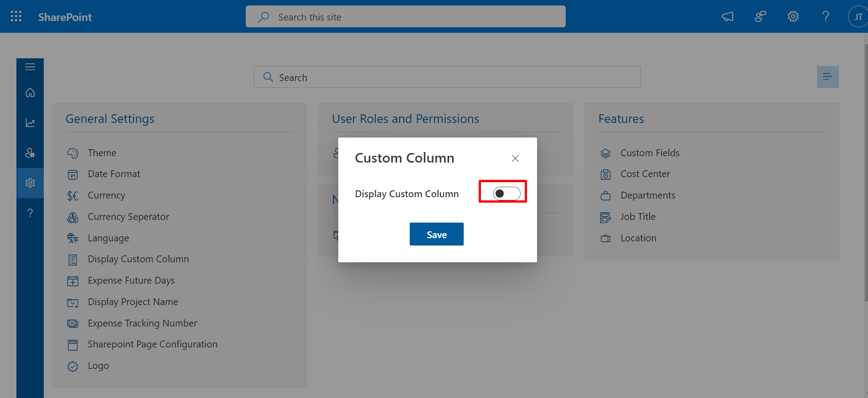Toggle the list view button at top right
868x398 pixels.
(828, 77)
